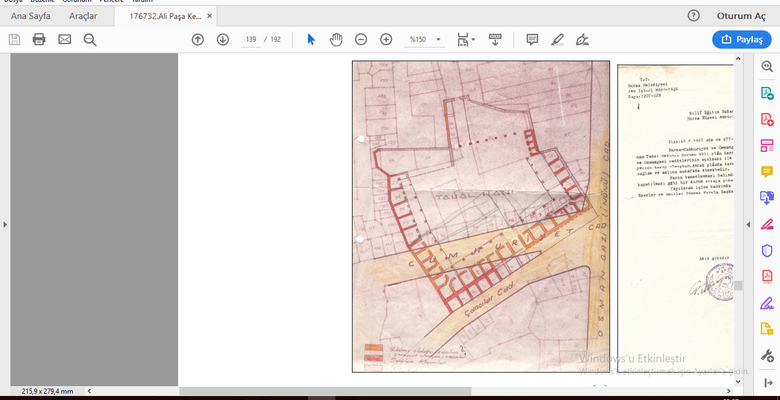Screen dimensions: 780x400
Task: Go to the next page with the down arrow
Action: coord(222,39)
